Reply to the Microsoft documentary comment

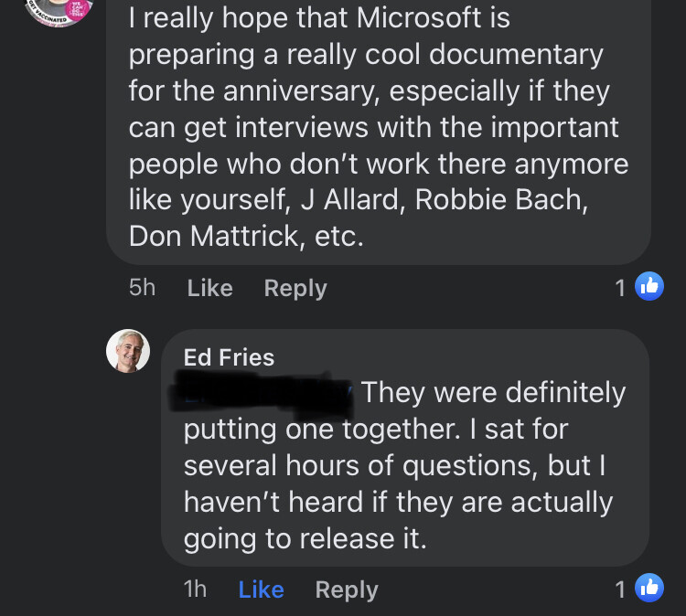(x=295, y=288)
